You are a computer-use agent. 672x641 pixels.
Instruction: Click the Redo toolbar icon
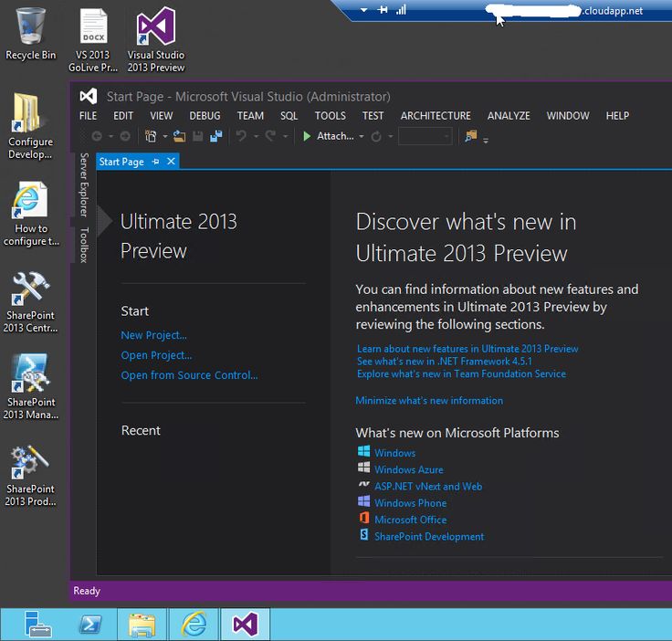(270, 136)
